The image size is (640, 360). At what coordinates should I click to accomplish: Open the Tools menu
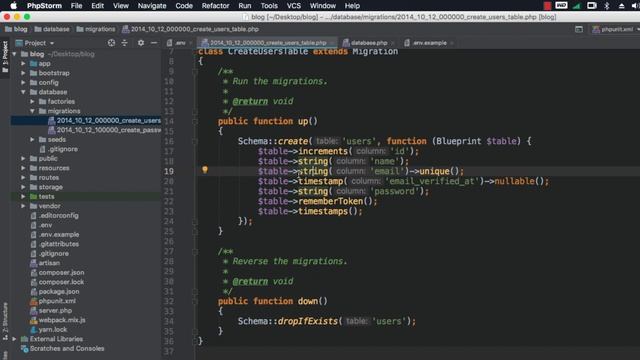pyautogui.click(x=269, y=6)
